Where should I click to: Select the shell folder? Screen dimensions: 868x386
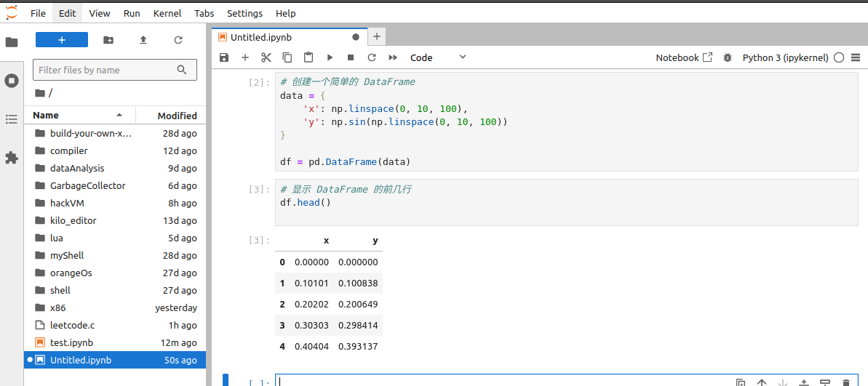pyautogui.click(x=115, y=290)
